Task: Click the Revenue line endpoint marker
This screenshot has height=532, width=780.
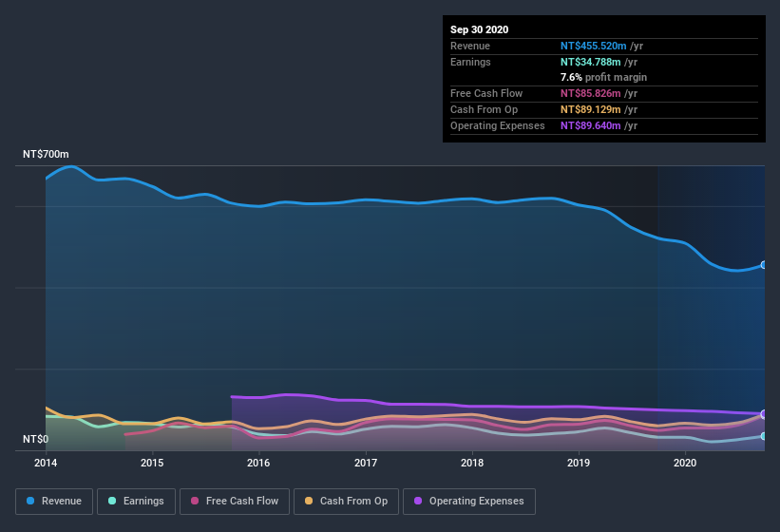Action: point(764,265)
